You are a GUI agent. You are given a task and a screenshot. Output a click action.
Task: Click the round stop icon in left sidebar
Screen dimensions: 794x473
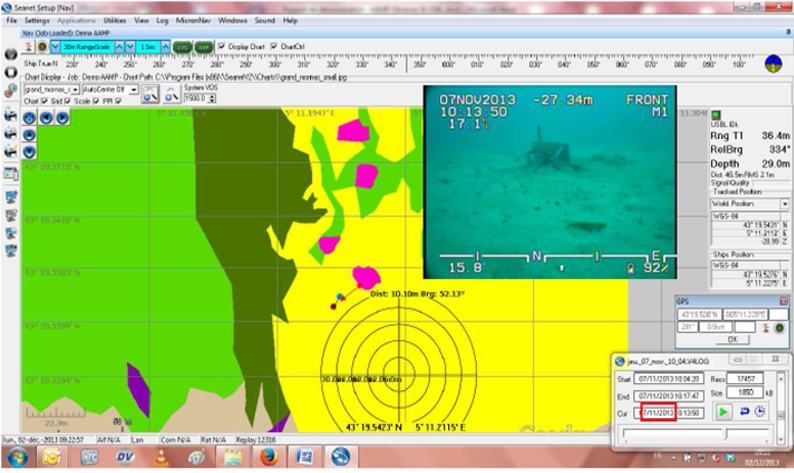tap(11, 72)
